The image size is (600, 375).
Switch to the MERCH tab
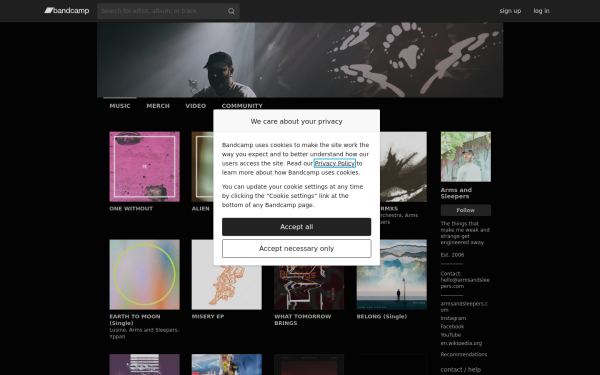point(158,106)
